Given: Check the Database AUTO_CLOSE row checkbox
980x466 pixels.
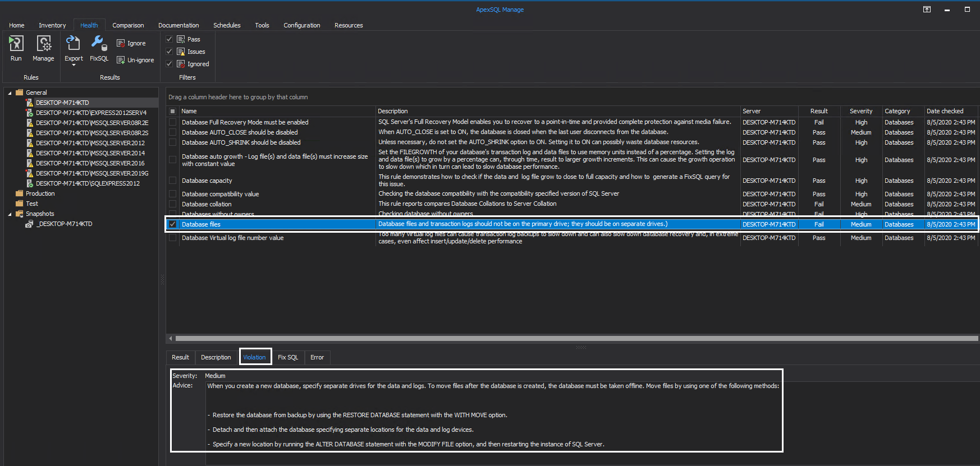Looking at the screenshot, I should 173,132.
